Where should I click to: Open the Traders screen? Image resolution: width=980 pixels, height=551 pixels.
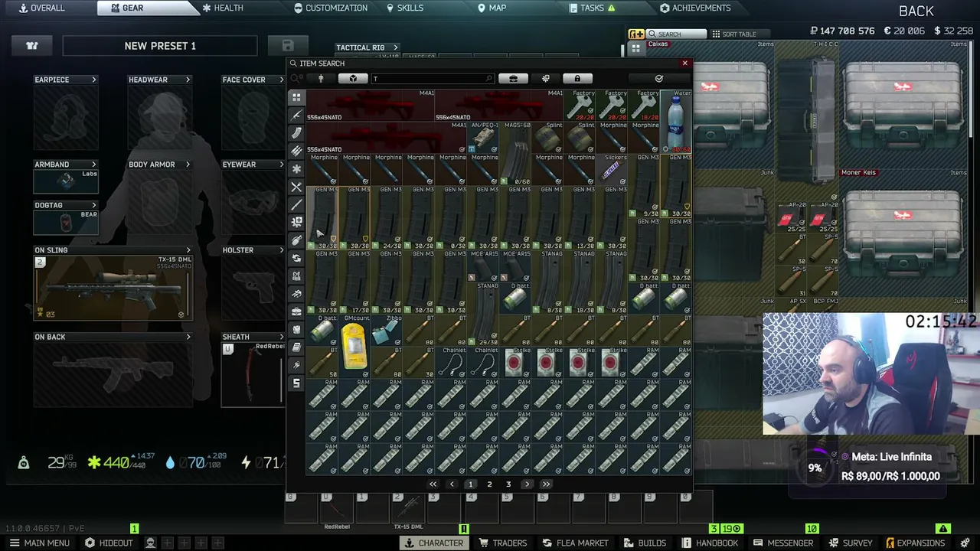503,543
